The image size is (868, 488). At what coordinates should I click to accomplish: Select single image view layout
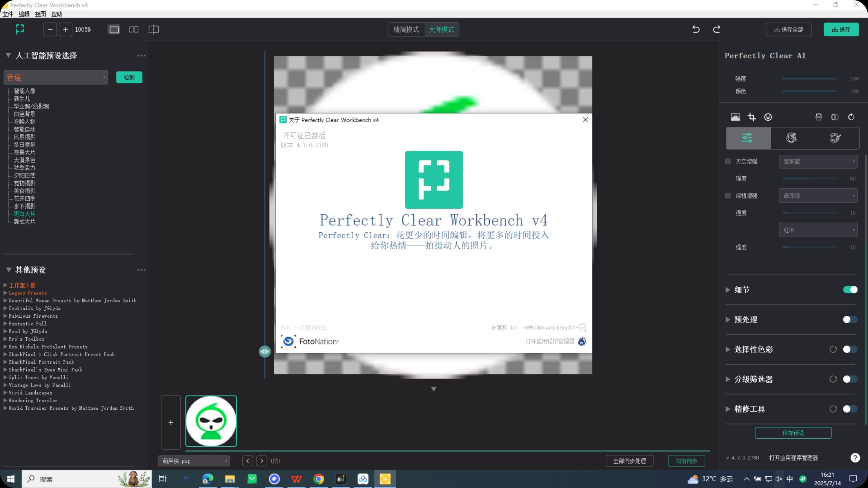tap(114, 29)
